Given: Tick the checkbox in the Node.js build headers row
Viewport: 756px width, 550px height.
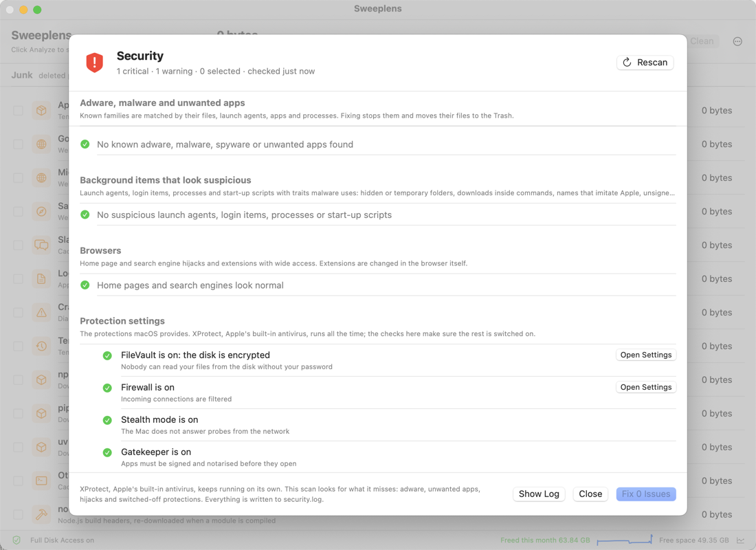Looking at the screenshot, I should point(19,514).
